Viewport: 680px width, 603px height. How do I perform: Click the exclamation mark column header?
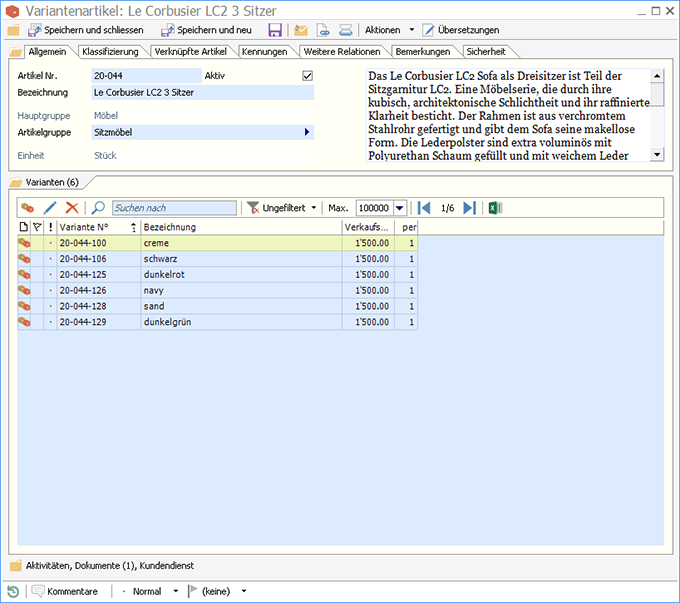50,227
